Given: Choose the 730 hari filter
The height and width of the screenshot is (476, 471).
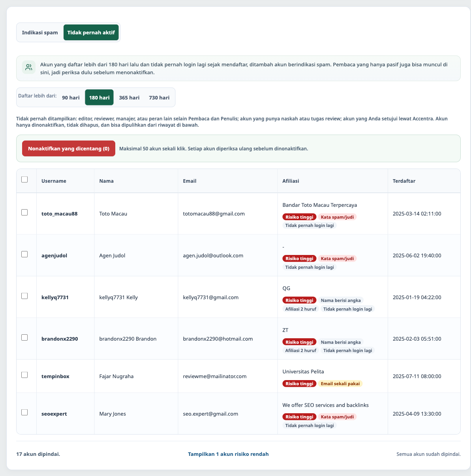Looking at the screenshot, I should (159, 97).
